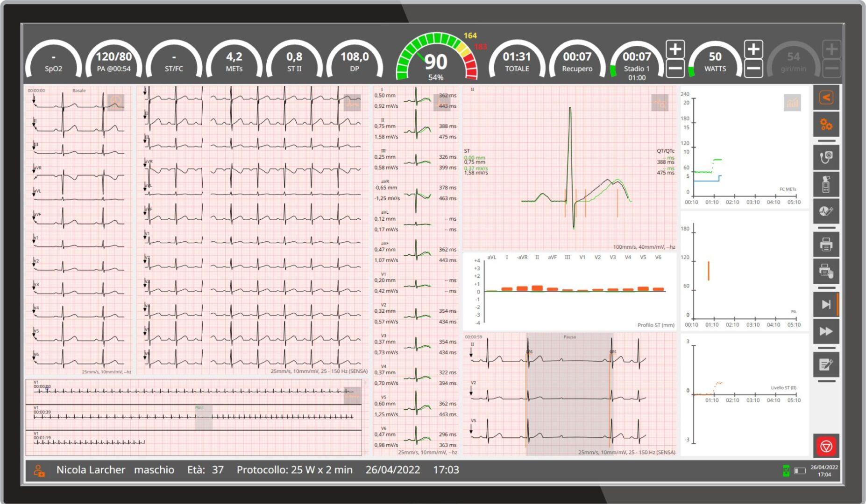Click the icon at the end of the V1 rhythm strip
The width and height of the screenshot is (866, 504).
352,396
